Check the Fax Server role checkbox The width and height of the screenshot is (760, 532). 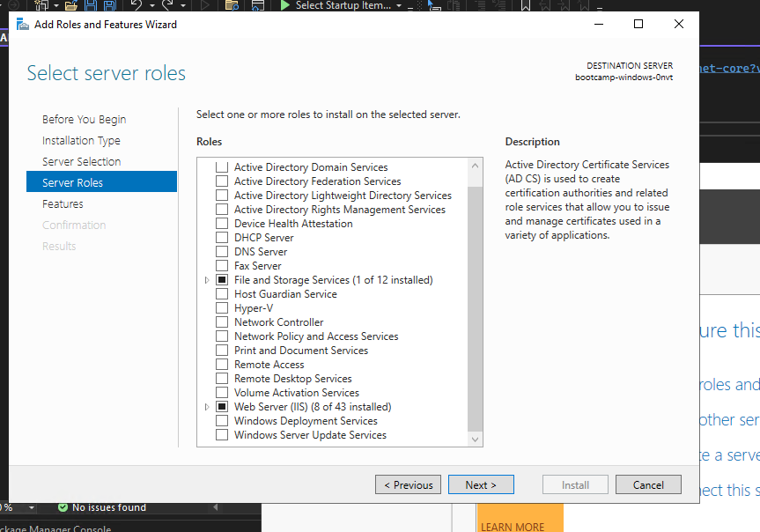(x=222, y=266)
